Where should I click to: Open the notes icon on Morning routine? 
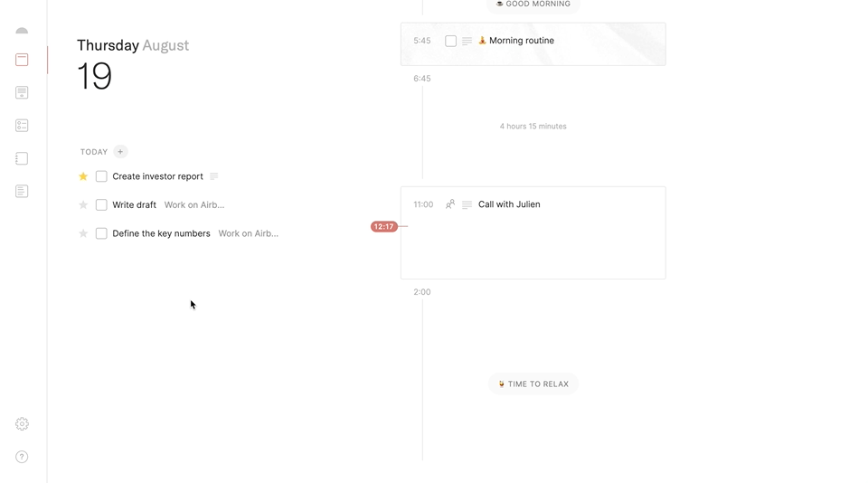(x=467, y=41)
